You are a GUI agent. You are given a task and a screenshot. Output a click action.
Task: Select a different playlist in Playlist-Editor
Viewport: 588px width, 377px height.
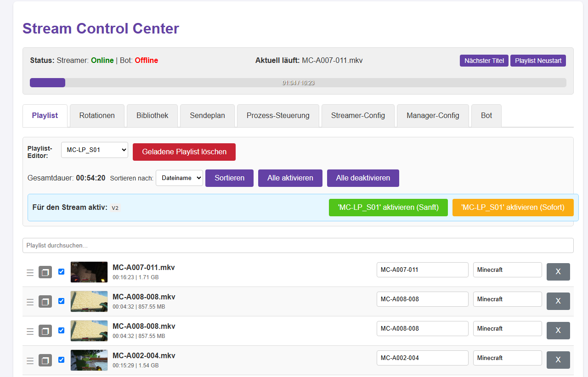[x=94, y=150]
